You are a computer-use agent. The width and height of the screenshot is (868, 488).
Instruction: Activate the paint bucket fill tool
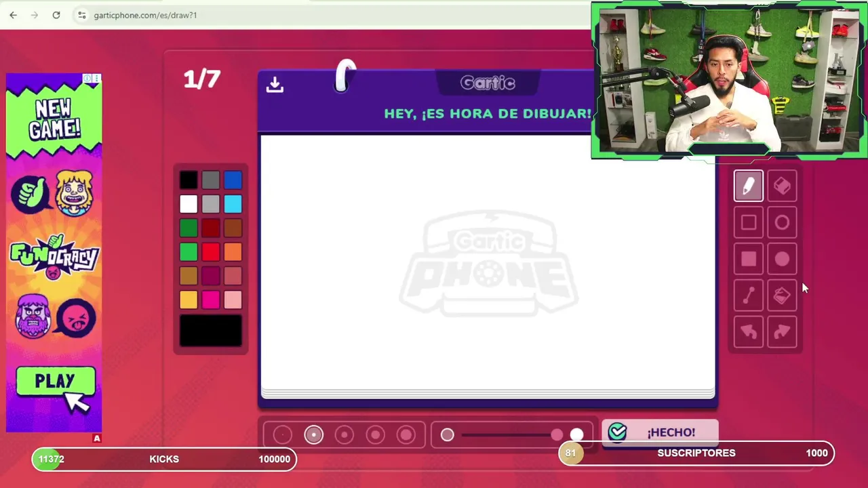pos(782,296)
